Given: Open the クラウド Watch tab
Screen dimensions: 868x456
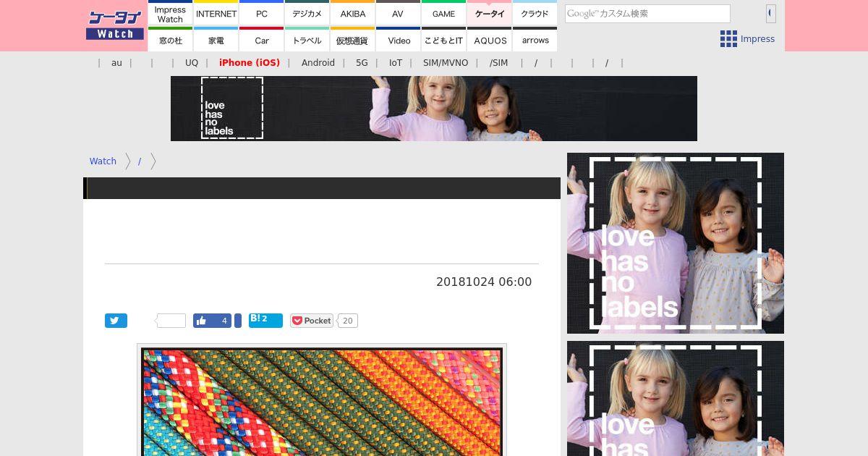Looking at the screenshot, I should [535, 14].
